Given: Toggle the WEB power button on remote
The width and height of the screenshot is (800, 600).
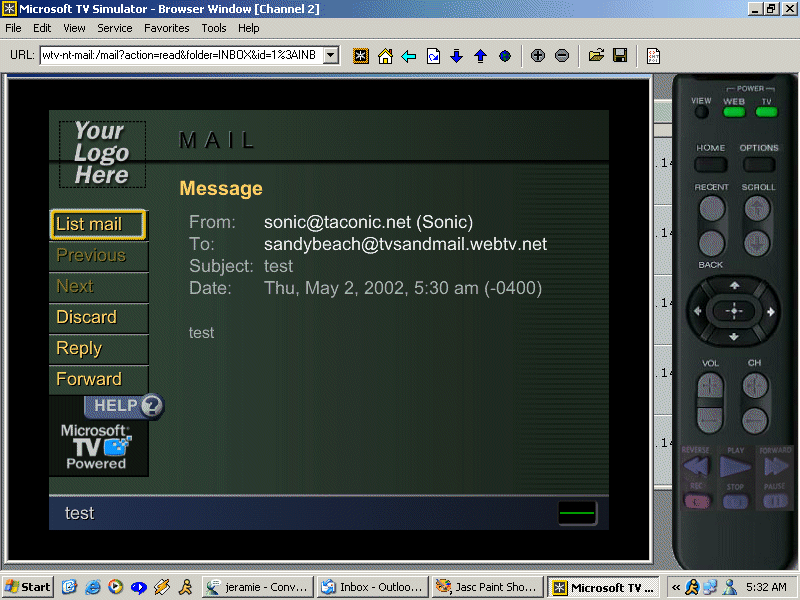Looking at the screenshot, I should [x=734, y=112].
